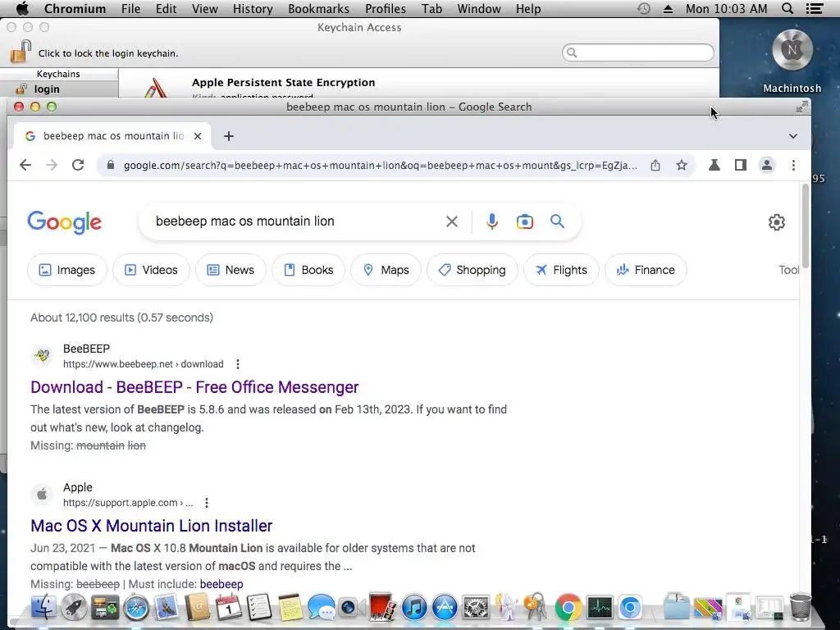Open the Profiles menu
840x630 pixels.
tap(386, 8)
